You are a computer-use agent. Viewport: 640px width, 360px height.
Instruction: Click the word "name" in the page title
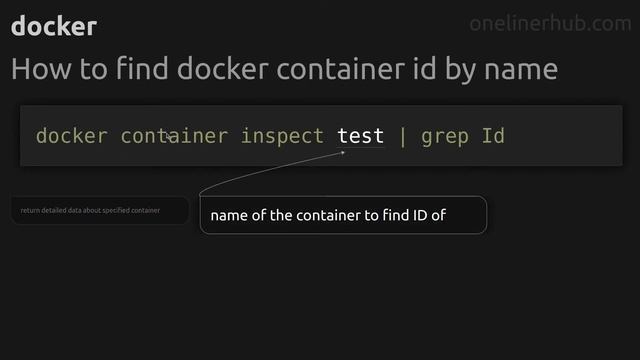pos(521,69)
